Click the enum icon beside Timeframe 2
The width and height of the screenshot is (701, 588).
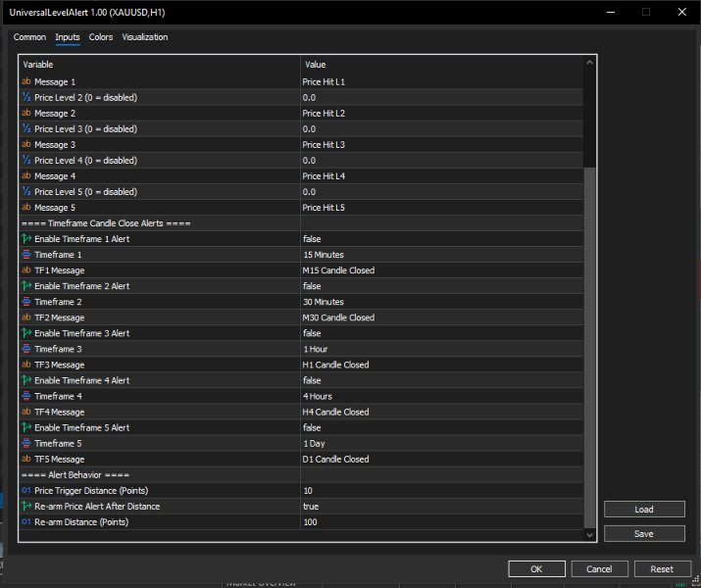coord(26,302)
